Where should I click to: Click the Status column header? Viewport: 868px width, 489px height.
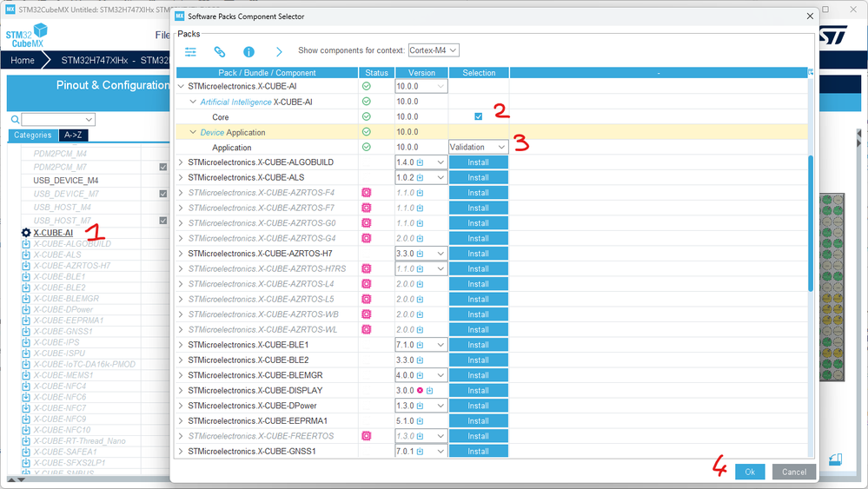(376, 72)
